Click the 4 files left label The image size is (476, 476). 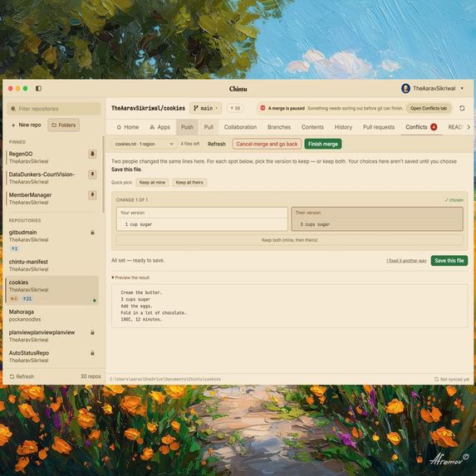tap(190, 144)
